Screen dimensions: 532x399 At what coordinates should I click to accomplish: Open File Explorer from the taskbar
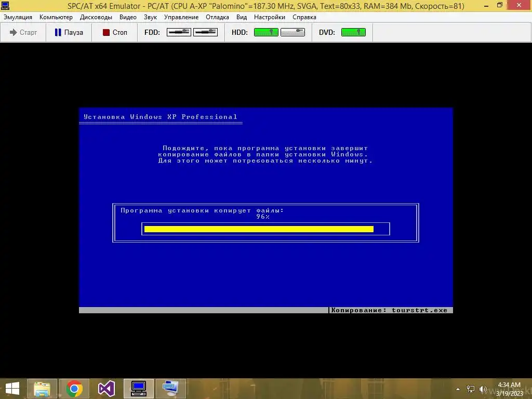pos(42,389)
